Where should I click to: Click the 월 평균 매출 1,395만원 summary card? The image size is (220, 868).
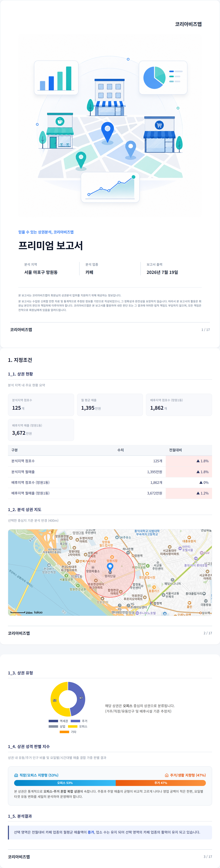click(x=110, y=404)
